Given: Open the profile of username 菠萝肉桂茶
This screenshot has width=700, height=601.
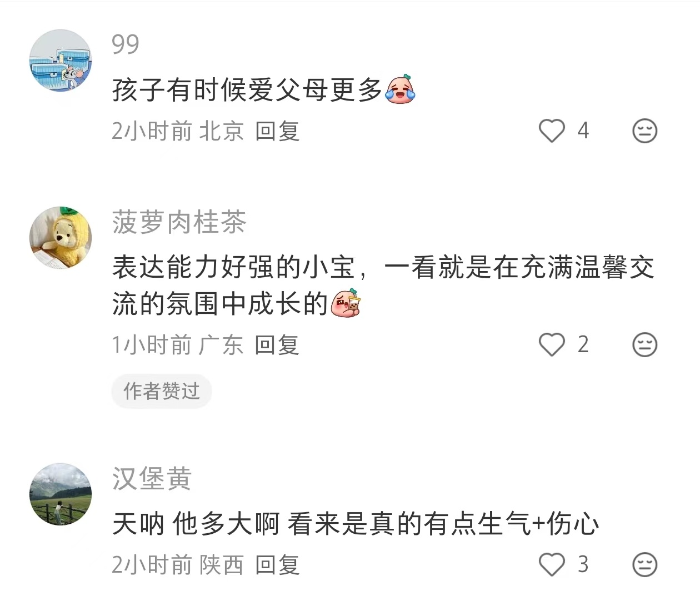Looking at the screenshot, I should click(x=179, y=222).
